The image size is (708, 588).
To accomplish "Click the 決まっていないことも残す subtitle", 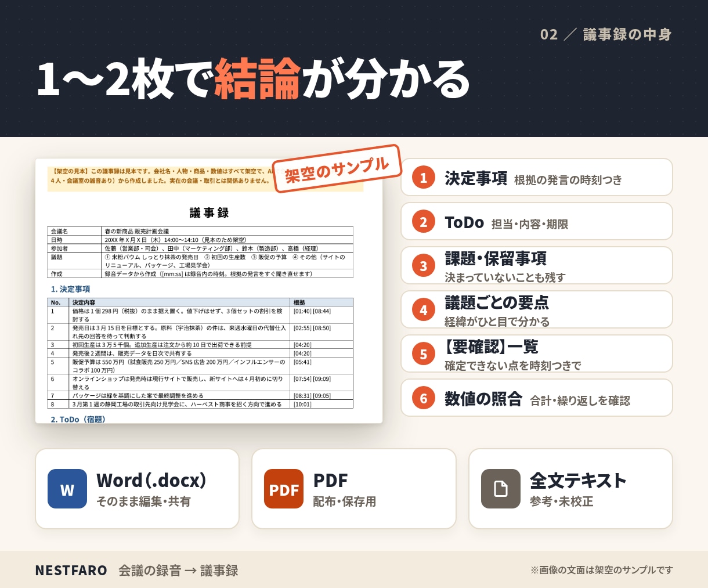I will [505, 277].
